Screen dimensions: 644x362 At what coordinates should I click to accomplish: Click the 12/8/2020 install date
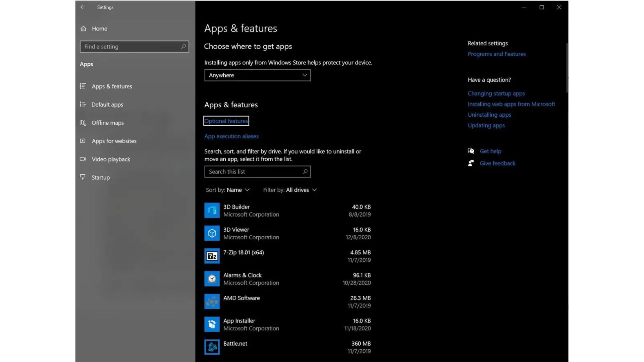click(x=358, y=237)
